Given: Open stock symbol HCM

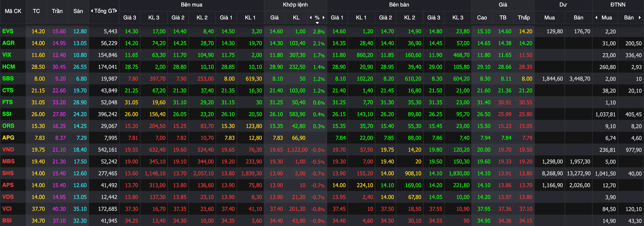Looking at the screenshot, I should click(x=8, y=67).
